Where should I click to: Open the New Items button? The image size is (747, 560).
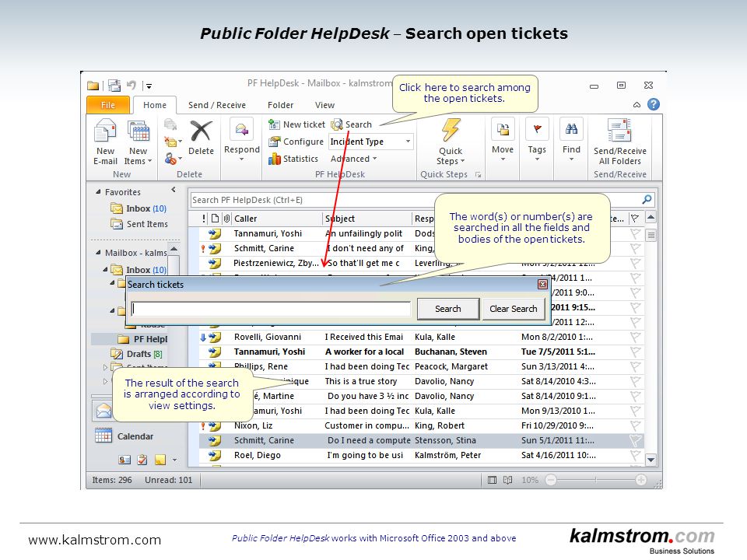point(139,142)
